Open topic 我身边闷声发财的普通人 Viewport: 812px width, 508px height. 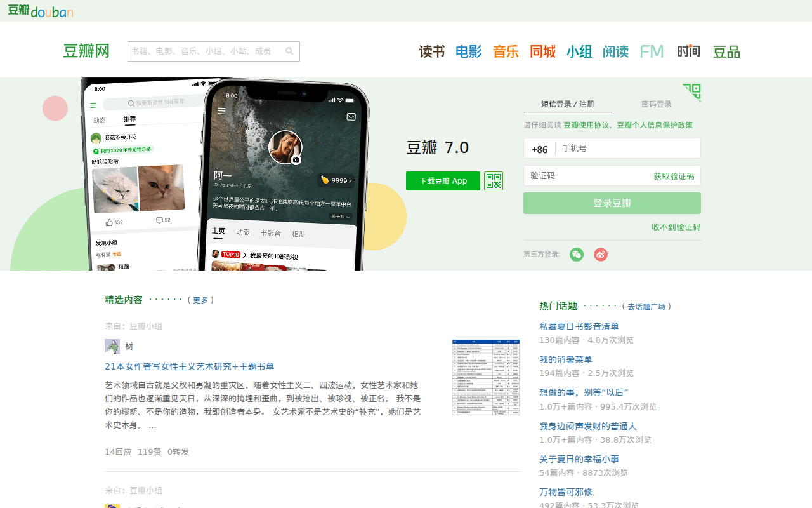coord(588,426)
